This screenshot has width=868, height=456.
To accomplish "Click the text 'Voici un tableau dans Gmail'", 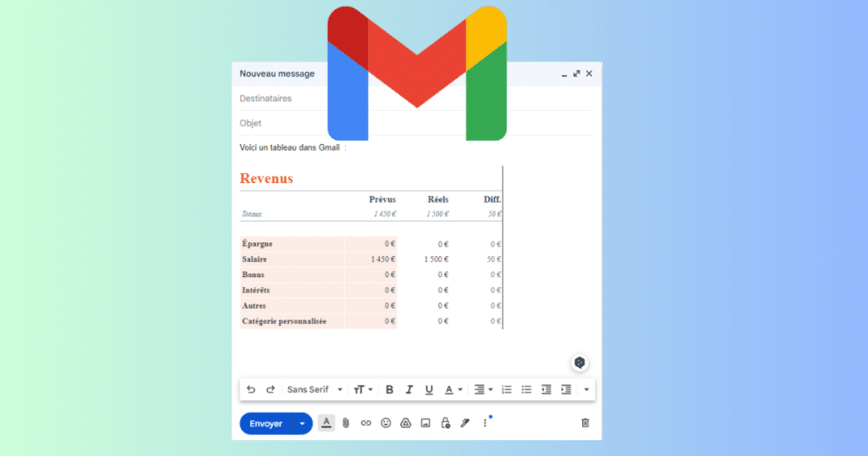I will [x=290, y=147].
